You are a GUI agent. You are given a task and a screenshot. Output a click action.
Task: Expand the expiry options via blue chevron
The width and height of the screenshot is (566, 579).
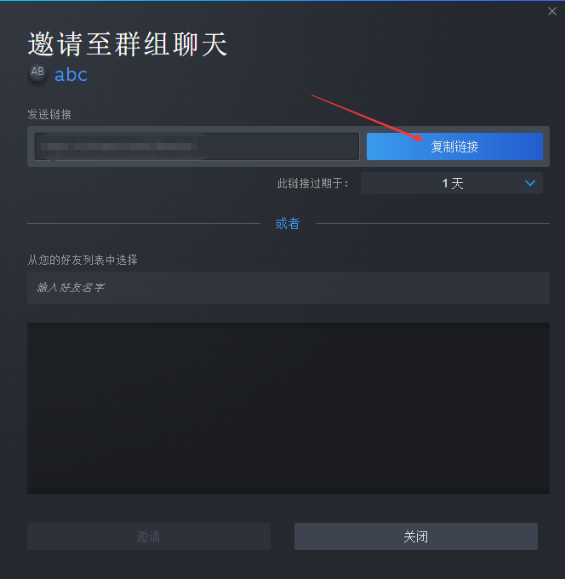coord(530,183)
